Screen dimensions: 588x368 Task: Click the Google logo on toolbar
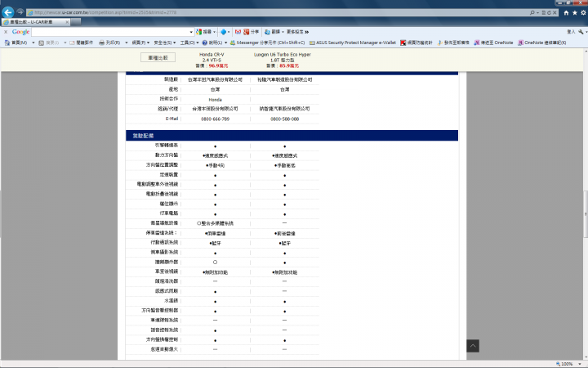click(x=20, y=32)
